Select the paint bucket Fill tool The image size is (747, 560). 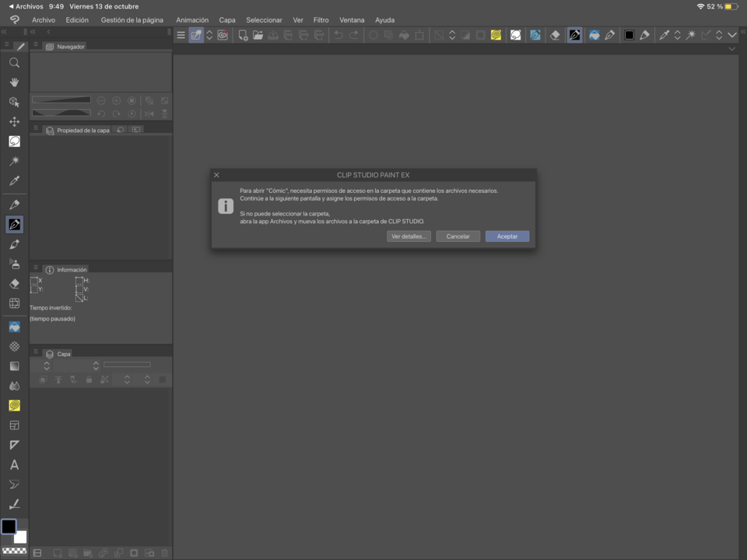click(x=14, y=327)
